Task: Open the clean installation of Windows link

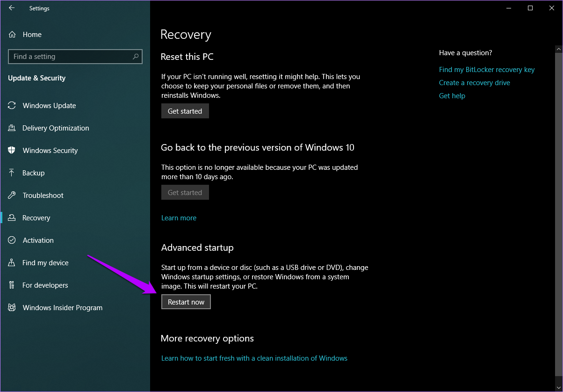Action: [x=254, y=358]
